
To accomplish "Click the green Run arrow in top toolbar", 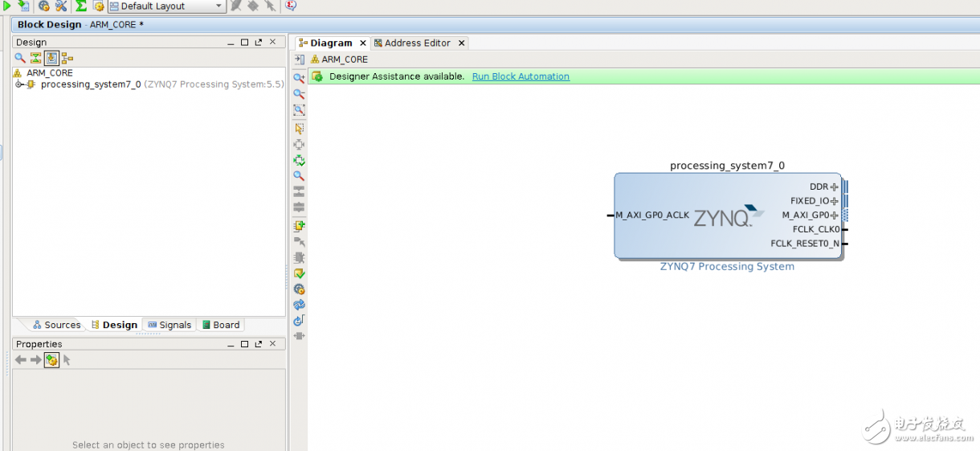I will [x=7, y=6].
